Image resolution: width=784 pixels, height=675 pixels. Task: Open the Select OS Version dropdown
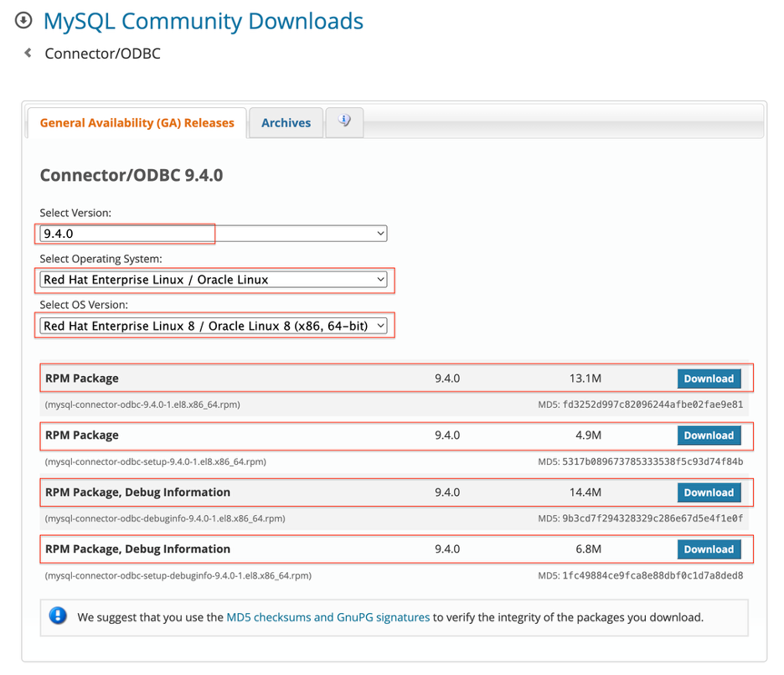pos(214,326)
